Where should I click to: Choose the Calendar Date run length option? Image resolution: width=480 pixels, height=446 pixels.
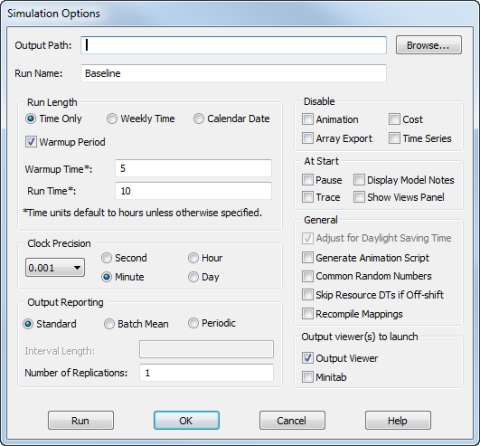[x=199, y=119]
